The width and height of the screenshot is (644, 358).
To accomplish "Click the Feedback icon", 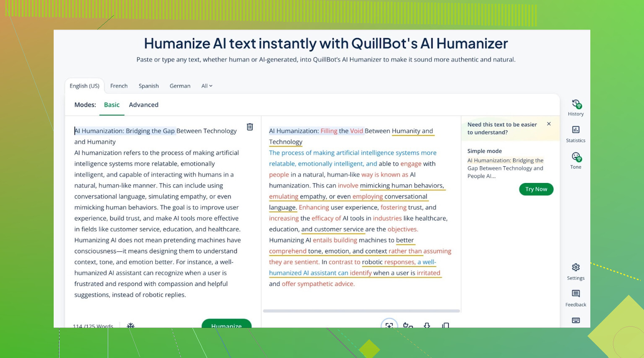I will (x=576, y=298).
